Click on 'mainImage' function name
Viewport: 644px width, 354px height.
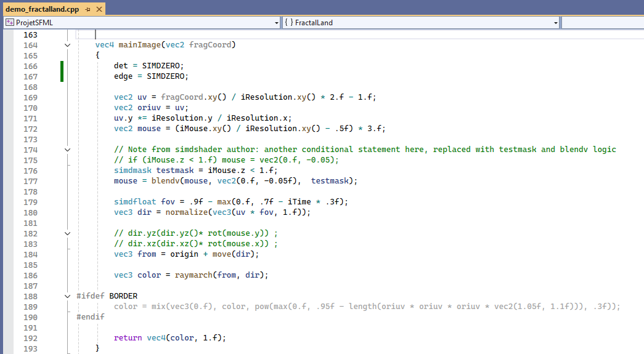coord(140,45)
